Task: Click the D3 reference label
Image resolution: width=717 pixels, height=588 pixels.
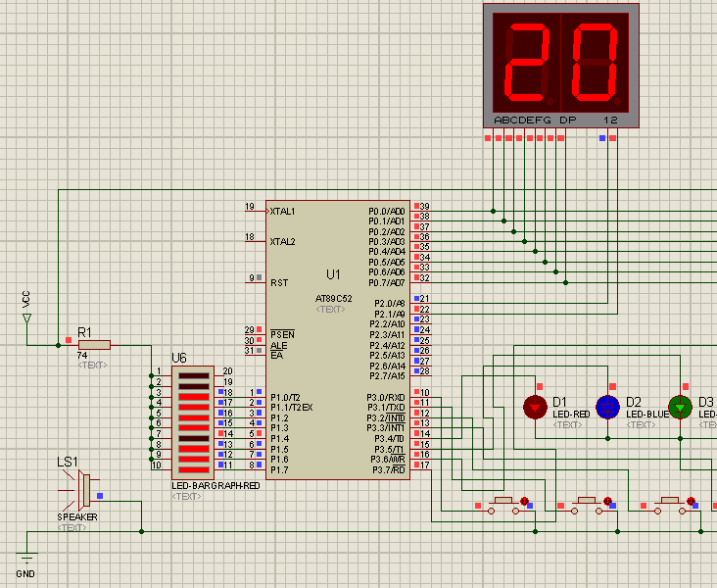Action: click(x=706, y=402)
